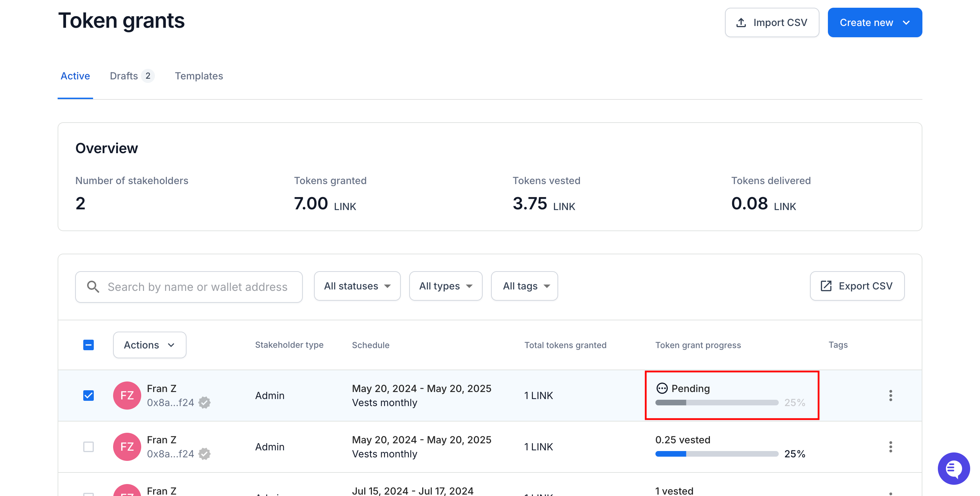Click the Stakeholder type column header

coord(289,345)
